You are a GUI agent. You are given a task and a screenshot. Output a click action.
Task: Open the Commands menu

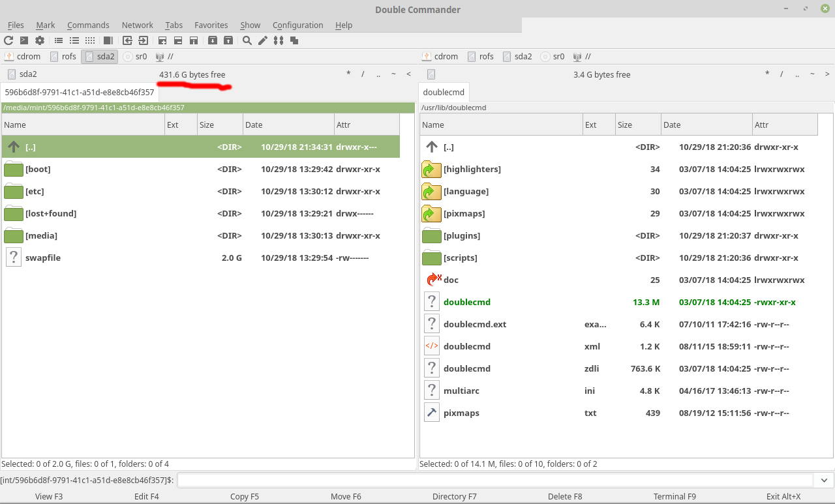tap(88, 25)
